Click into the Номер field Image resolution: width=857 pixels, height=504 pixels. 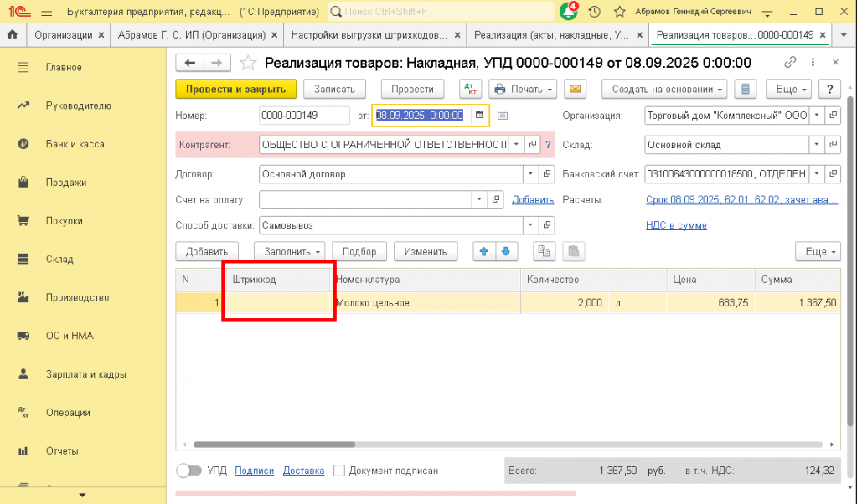click(x=304, y=116)
